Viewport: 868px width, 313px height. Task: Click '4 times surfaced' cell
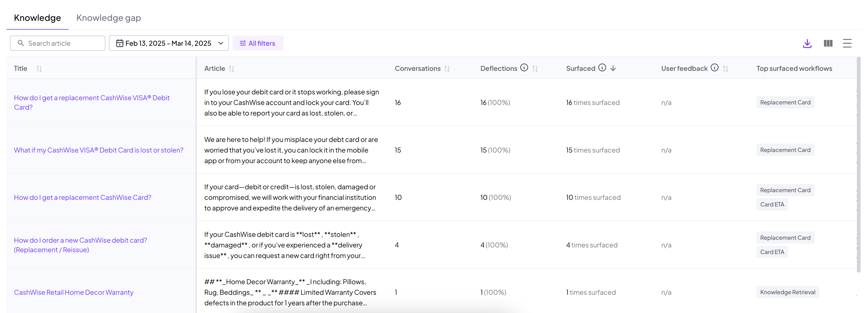coord(592,245)
